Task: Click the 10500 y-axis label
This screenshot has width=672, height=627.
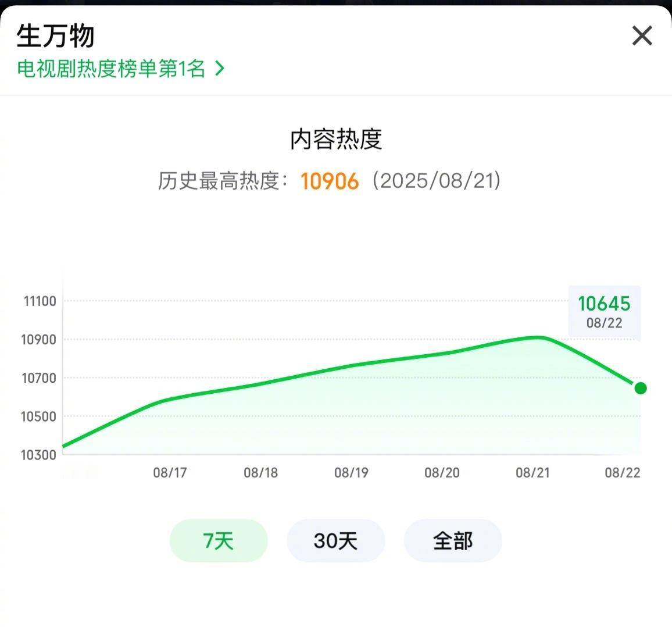Action: coord(38,416)
